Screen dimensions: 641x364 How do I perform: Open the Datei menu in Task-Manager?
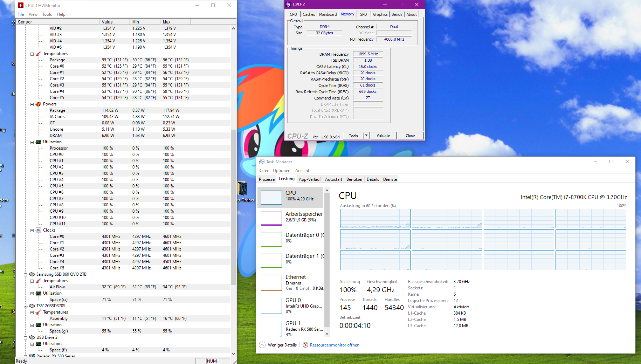[x=263, y=171]
